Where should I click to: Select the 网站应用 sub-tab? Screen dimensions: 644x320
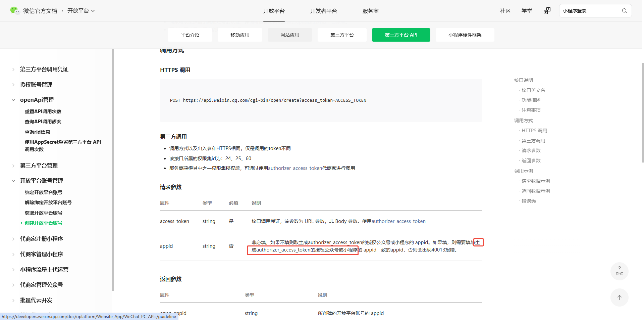[290, 35]
